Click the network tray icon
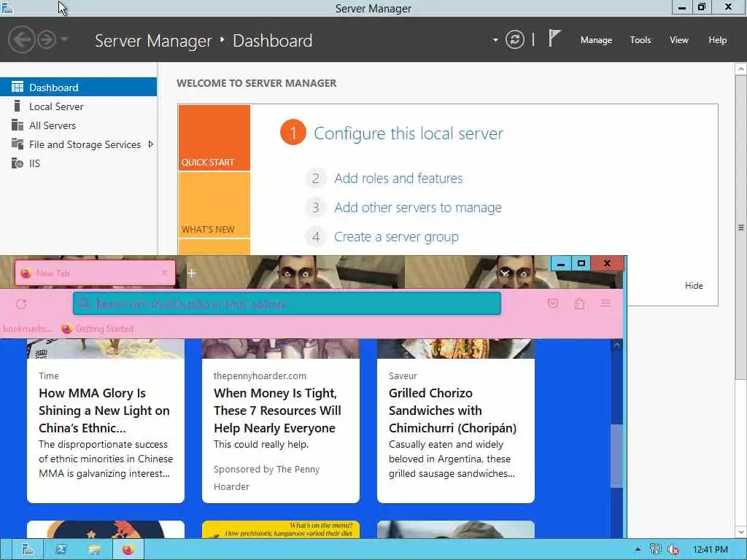The image size is (747, 560). click(656, 549)
